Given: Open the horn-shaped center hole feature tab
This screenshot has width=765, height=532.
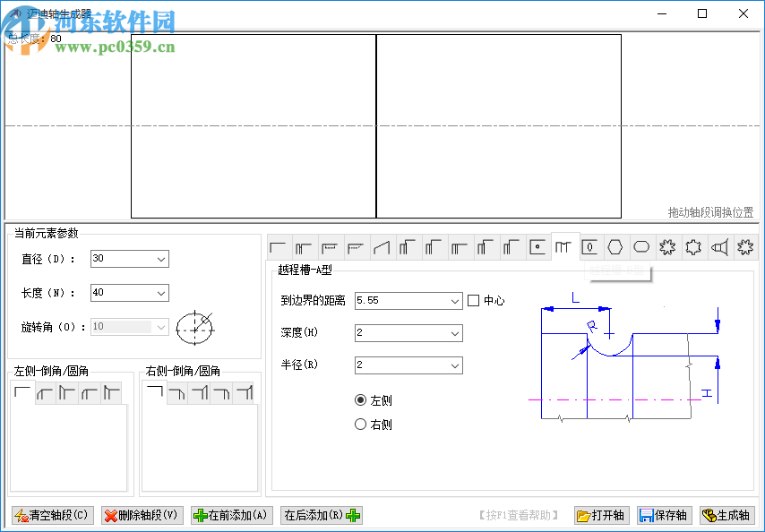Looking at the screenshot, I should click(x=719, y=248).
